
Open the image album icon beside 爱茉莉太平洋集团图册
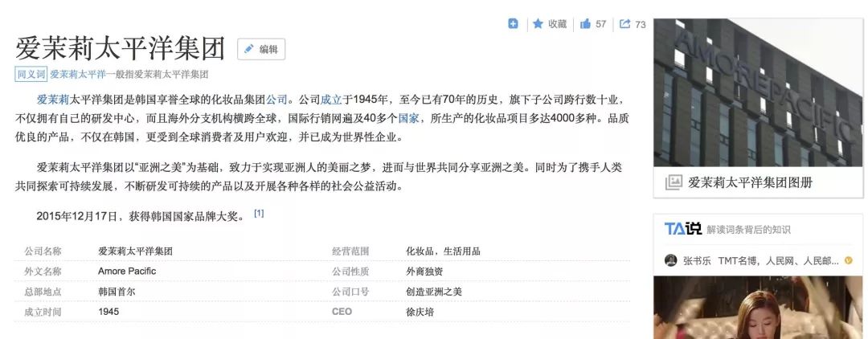click(x=674, y=182)
